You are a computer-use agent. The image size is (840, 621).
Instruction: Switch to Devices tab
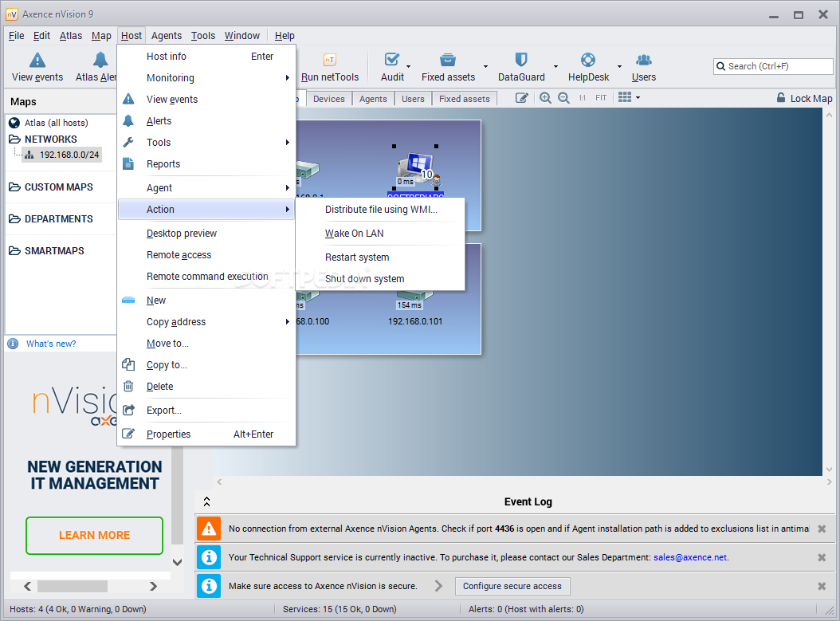coord(329,99)
